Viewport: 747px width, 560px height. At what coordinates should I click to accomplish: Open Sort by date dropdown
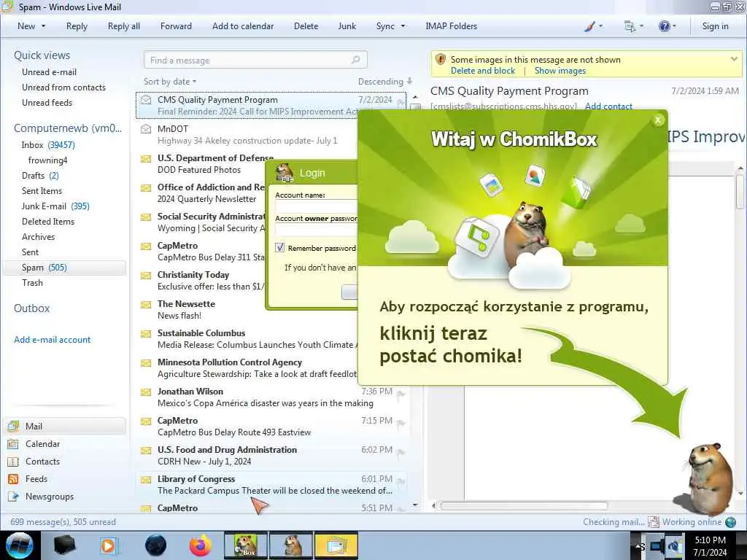(x=170, y=82)
